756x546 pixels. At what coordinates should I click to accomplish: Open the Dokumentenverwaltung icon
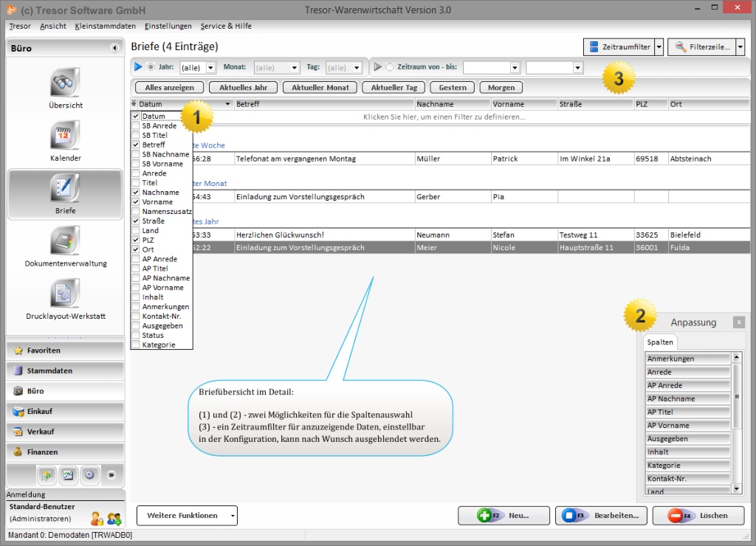[x=65, y=241]
